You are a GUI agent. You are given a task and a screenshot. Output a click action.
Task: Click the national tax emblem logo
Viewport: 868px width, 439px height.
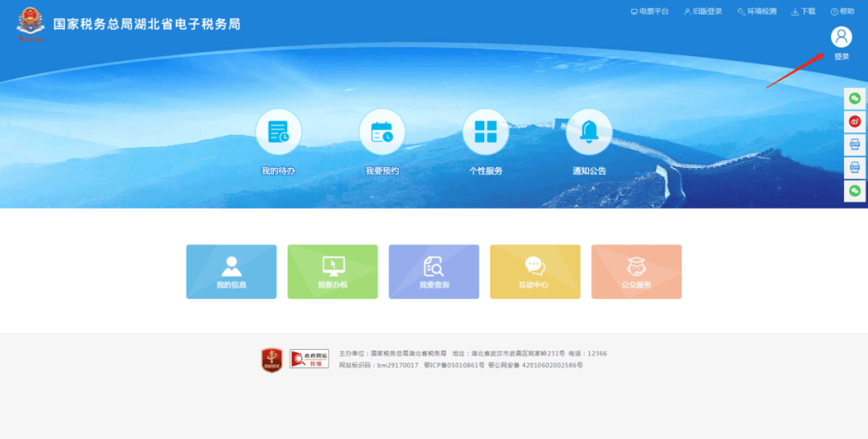point(31,23)
